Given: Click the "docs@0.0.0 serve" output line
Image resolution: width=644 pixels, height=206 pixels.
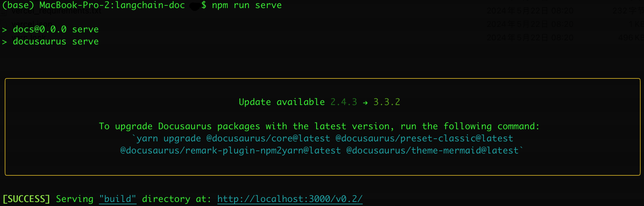Looking at the screenshot, I should pos(56,30).
